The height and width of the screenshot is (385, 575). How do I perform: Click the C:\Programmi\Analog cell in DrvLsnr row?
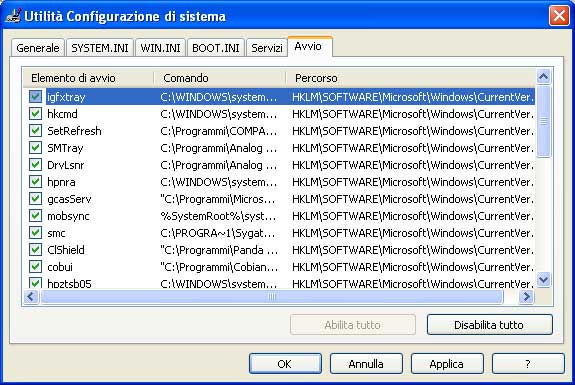point(219,165)
